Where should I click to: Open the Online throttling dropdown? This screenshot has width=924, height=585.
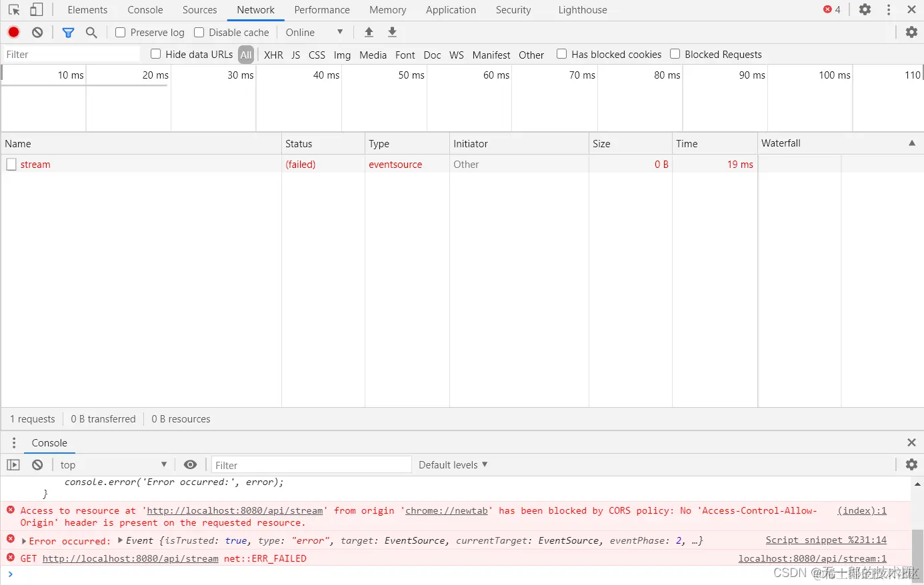click(x=314, y=32)
